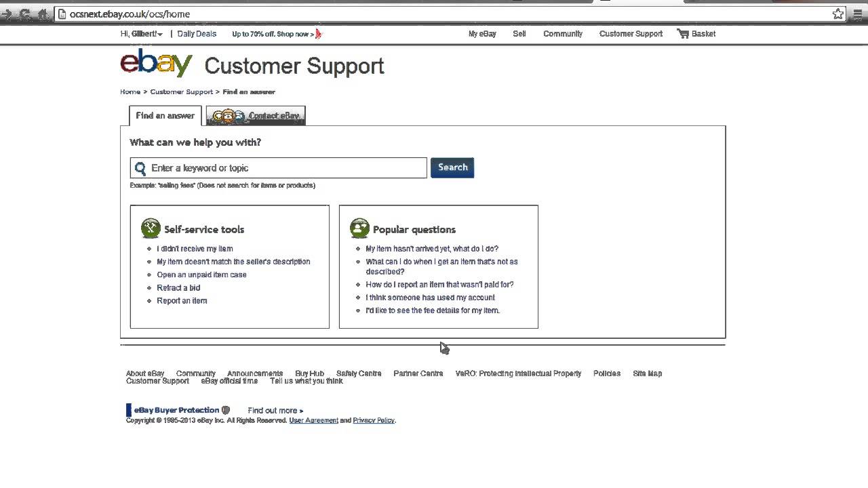
Task: Click Report an item
Action: tap(182, 300)
